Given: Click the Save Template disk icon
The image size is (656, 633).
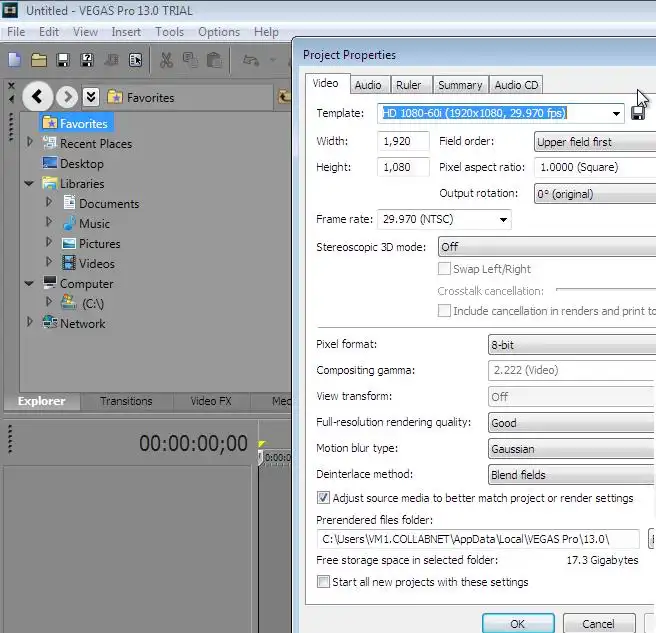Looking at the screenshot, I should click(x=638, y=113).
